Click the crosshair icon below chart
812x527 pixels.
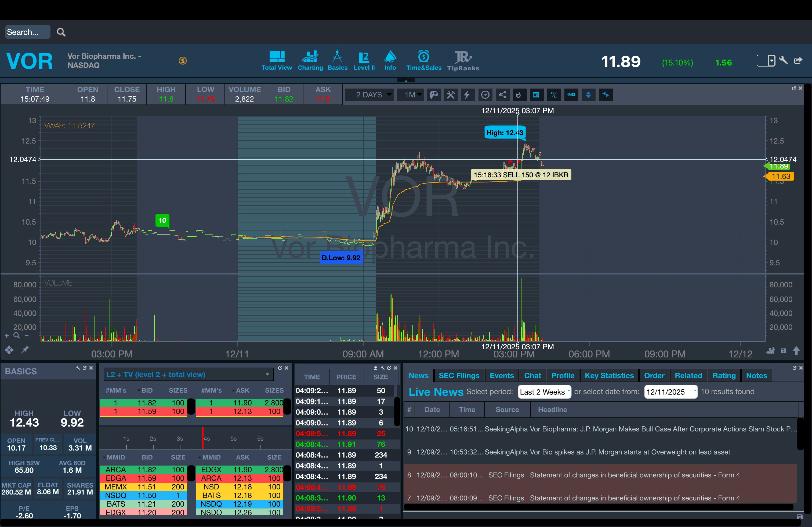[x=9, y=350]
